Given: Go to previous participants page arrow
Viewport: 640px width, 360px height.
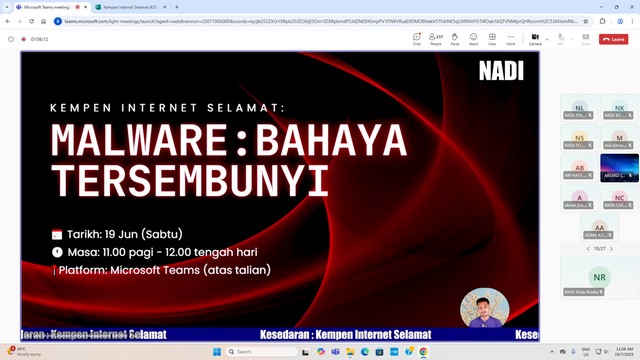Looking at the screenshot, I should (x=588, y=249).
